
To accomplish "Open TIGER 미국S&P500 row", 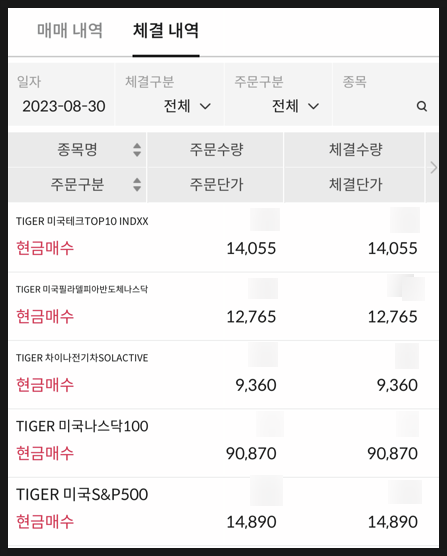I will coord(223,512).
